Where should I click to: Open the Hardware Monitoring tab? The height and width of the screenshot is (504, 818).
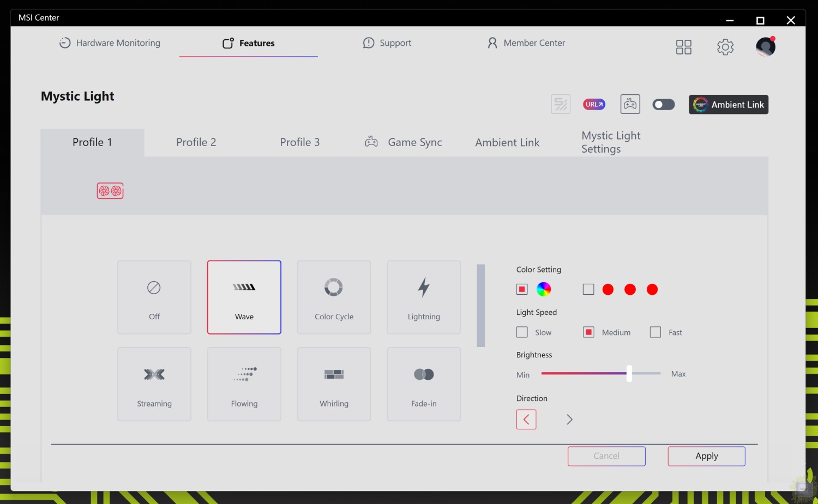110,43
